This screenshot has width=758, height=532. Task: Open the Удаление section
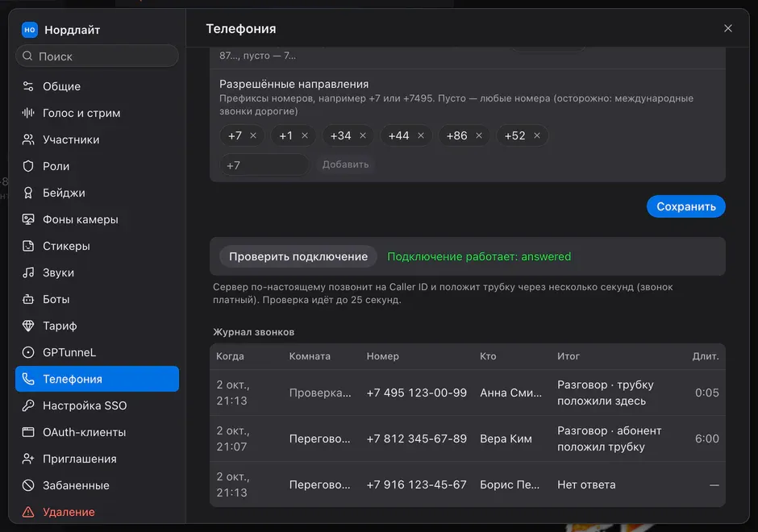(x=97, y=512)
